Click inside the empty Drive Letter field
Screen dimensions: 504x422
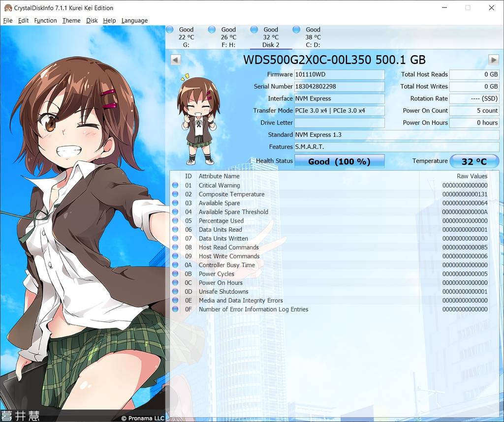point(340,123)
